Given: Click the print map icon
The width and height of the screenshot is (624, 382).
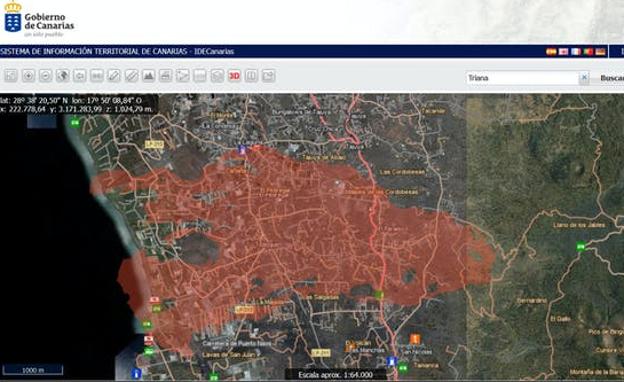Looking at the screenshot, I should (165, 76).
